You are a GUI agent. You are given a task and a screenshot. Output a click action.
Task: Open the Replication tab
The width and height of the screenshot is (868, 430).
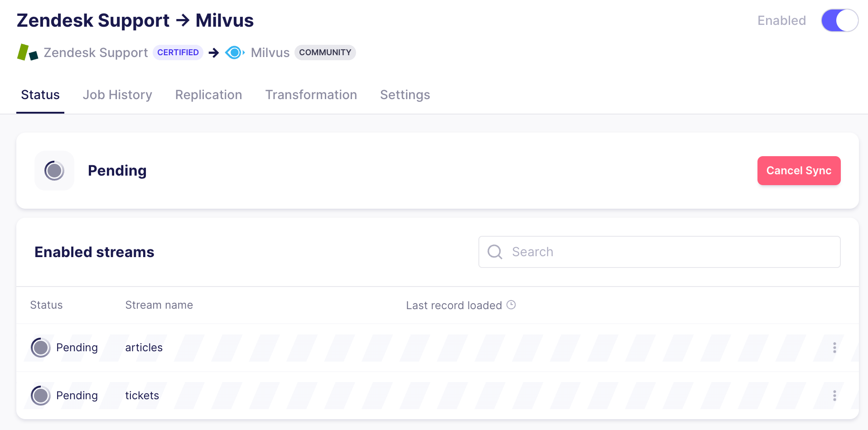[208, 95]
